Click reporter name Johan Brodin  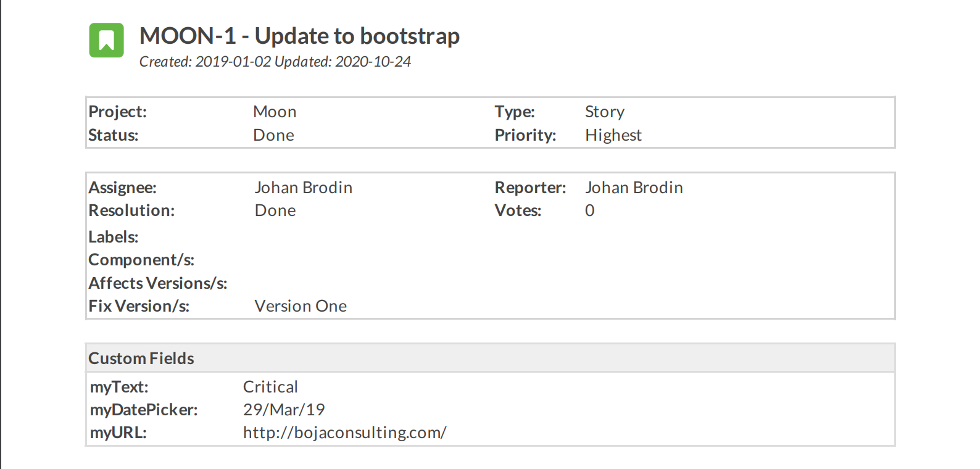[634, 188]
